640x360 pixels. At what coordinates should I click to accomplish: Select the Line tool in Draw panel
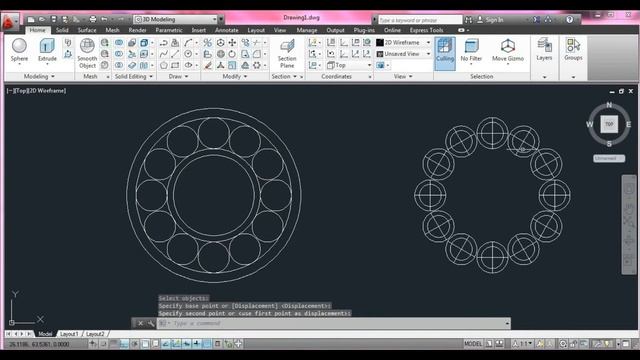pos(175,54)
